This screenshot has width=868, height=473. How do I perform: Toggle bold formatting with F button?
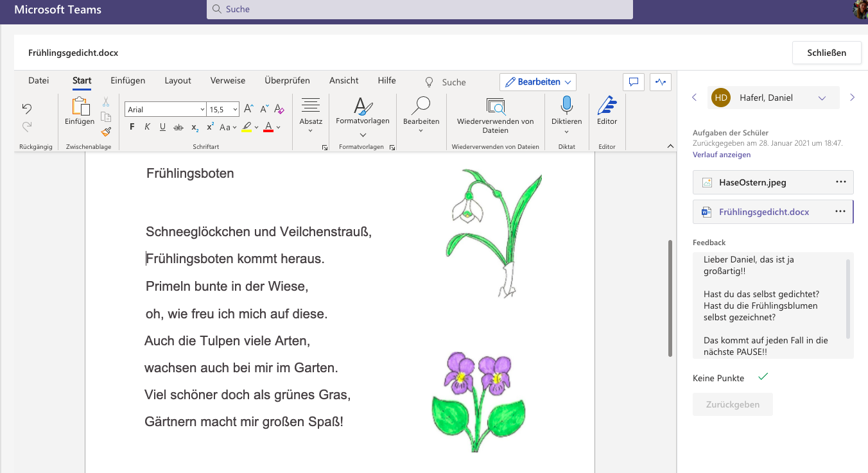pos(132,127)
